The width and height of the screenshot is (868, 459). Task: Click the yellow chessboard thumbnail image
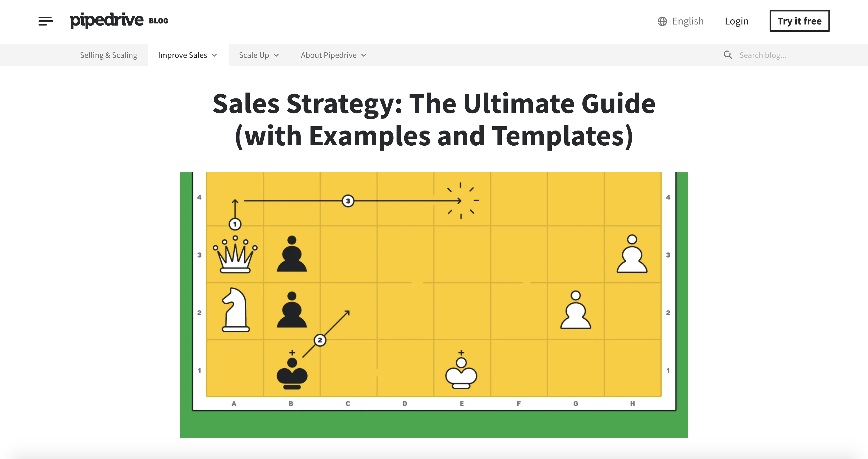[x=434, y=304]
